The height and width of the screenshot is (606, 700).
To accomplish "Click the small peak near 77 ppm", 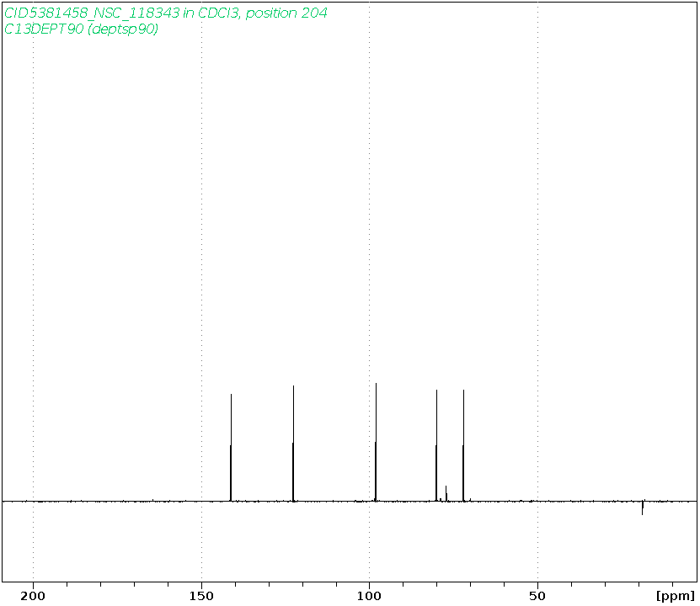I will pos(446,493).
